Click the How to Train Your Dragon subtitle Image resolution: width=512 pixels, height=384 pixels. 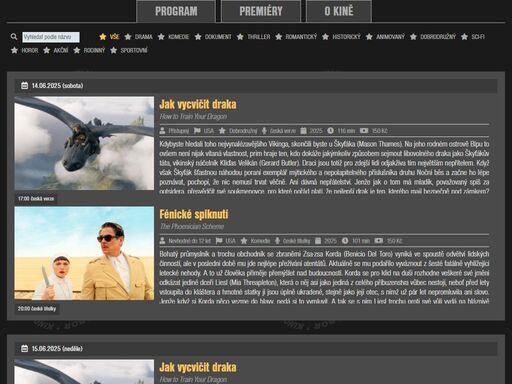tap(193, 117)
